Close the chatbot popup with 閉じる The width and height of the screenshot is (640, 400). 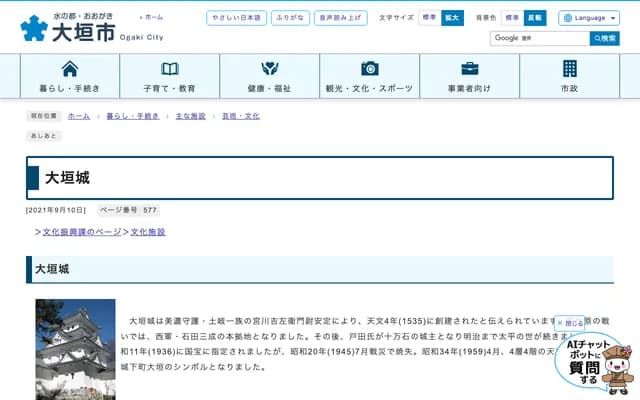[571, 323]
